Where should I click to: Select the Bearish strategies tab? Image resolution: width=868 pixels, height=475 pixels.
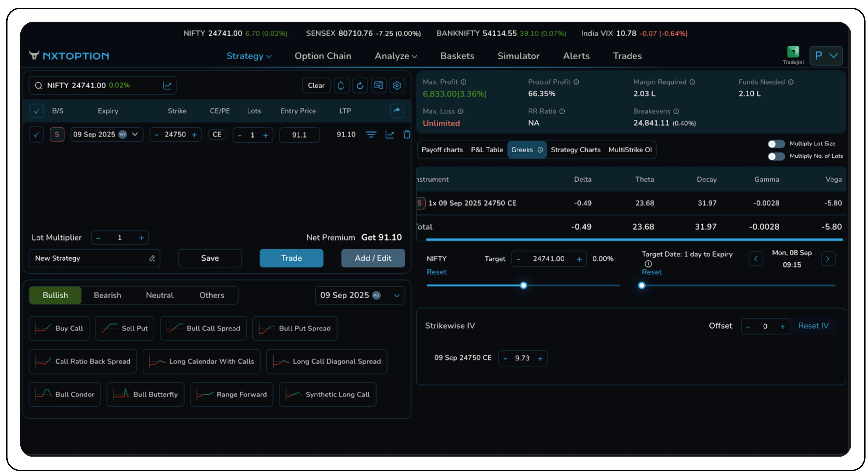tap(107, 295)
